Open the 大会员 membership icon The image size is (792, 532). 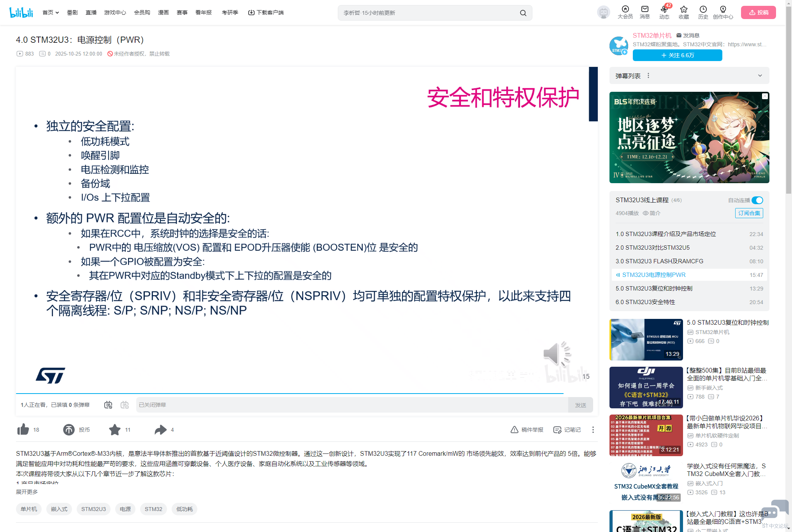pos(625,12)
